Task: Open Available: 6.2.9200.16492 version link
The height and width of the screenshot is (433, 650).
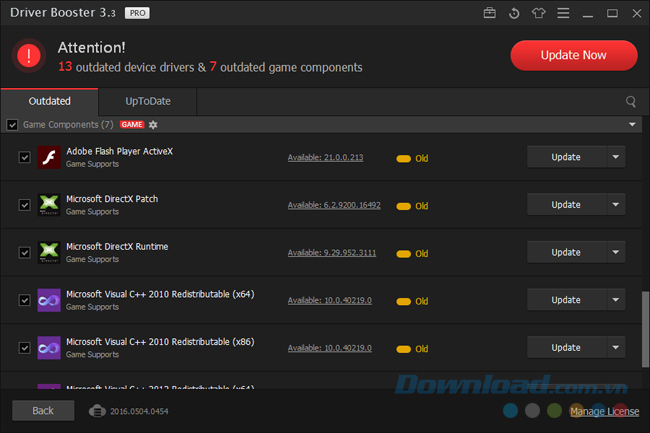Action: click(x=334, y=205)
